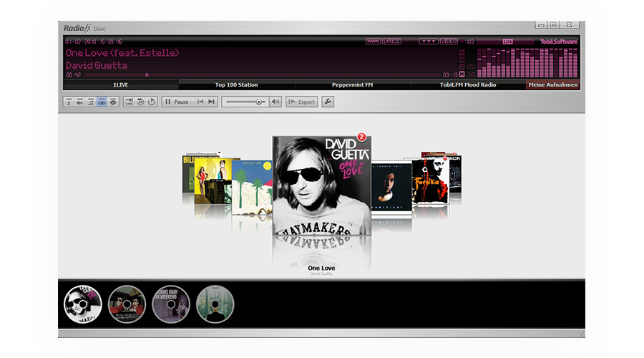Screen dimensions: 644x358
Task: Switch to the Top 100 Station tab
Action: [x=237, y=84]
